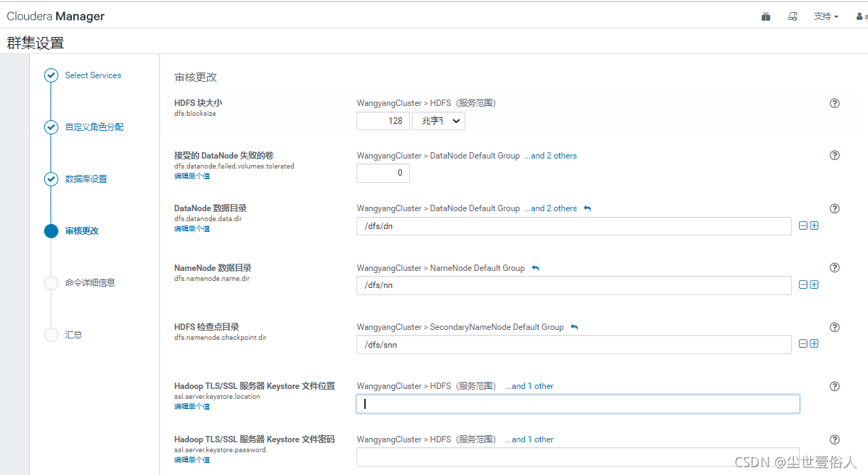Click the 汇总 empty step circle
Screen dimensions: 868x475
click(x=51, y=335)
